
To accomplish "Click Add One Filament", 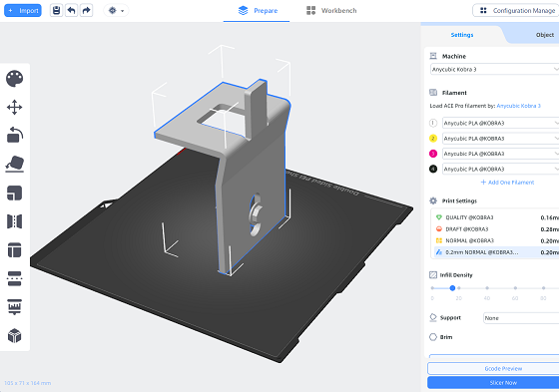I will pyautogui.click(x=507, y=183).
